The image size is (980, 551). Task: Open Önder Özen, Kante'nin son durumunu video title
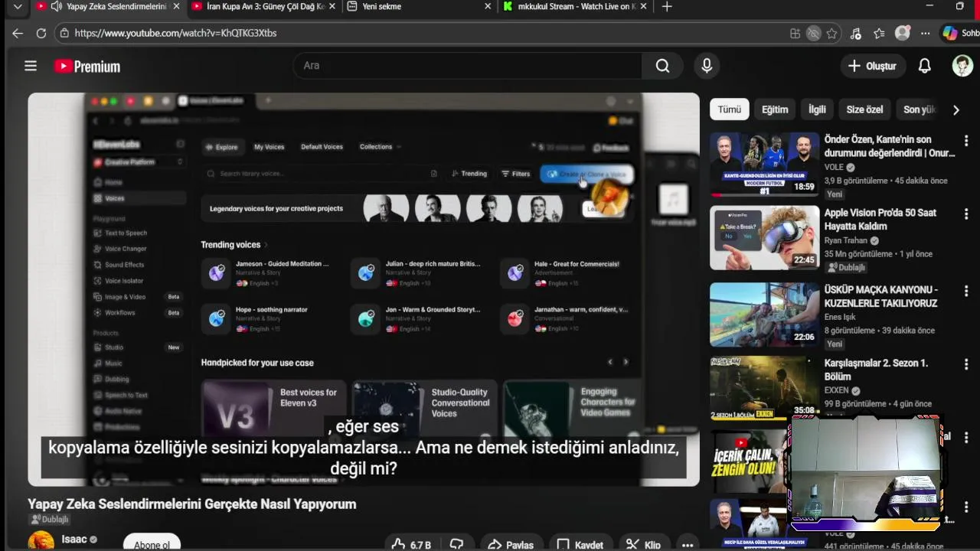pos(890,146)
